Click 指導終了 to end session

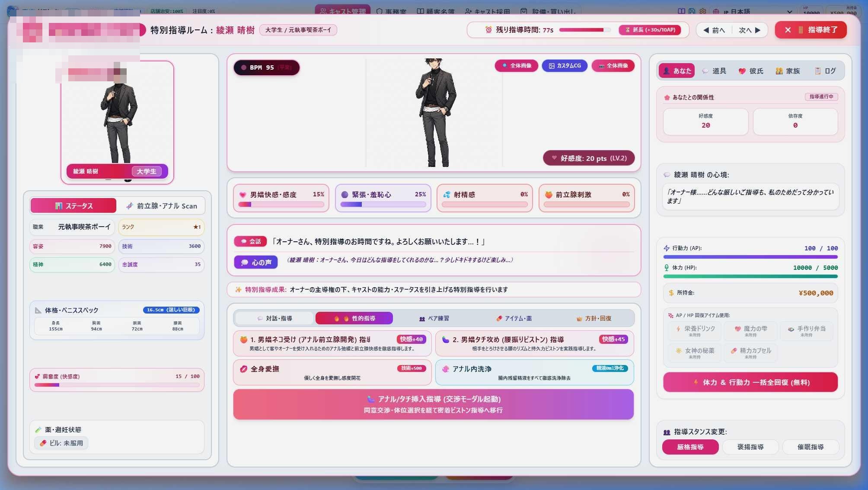811,30
